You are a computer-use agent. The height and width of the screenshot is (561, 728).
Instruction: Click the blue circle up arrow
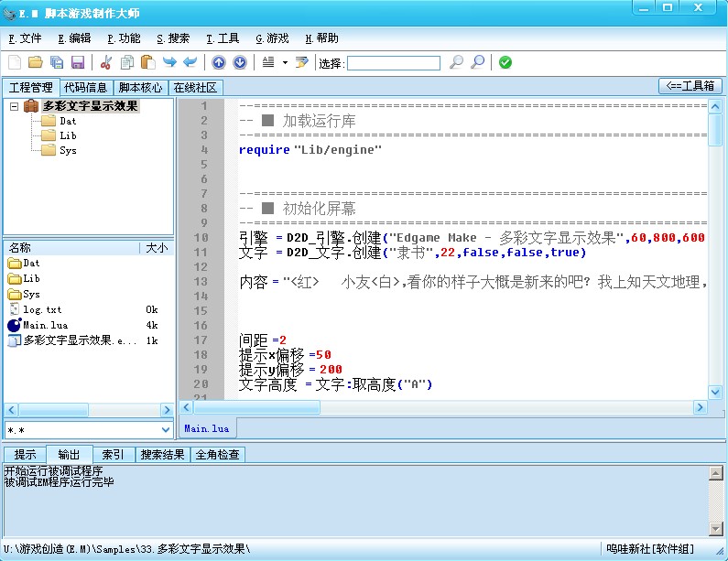point(219,62)
